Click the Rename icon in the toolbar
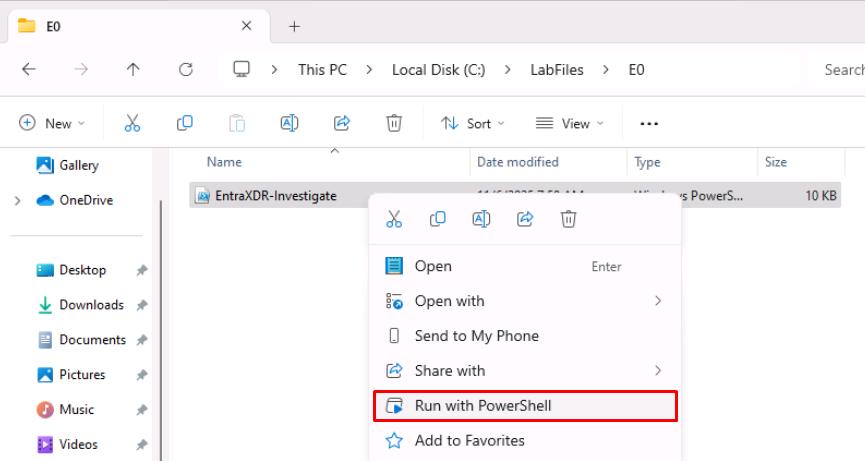Screen dimensions: 865x461 (289, 123)
